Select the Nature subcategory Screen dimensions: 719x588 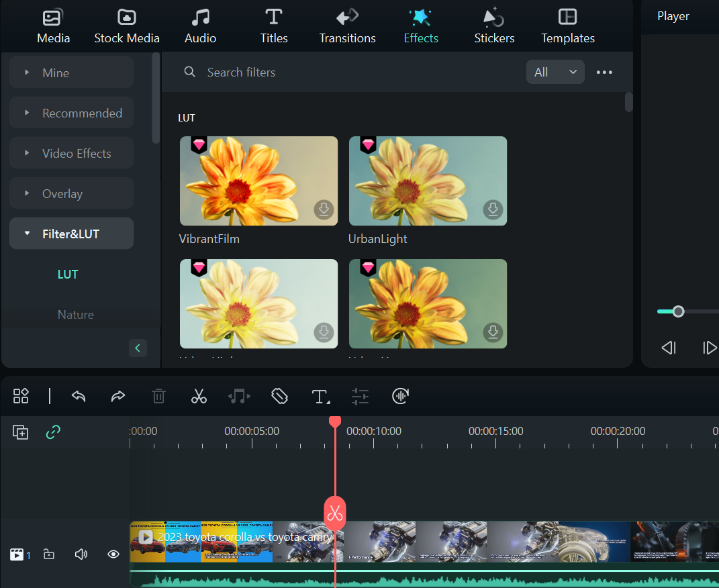[76, 314]
